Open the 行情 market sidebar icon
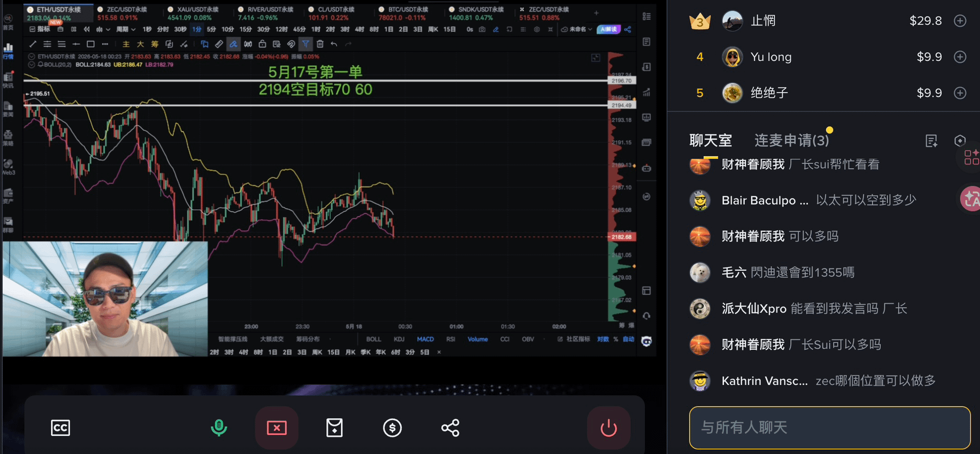Screen dimensions: 980x454 coord(8,51)
